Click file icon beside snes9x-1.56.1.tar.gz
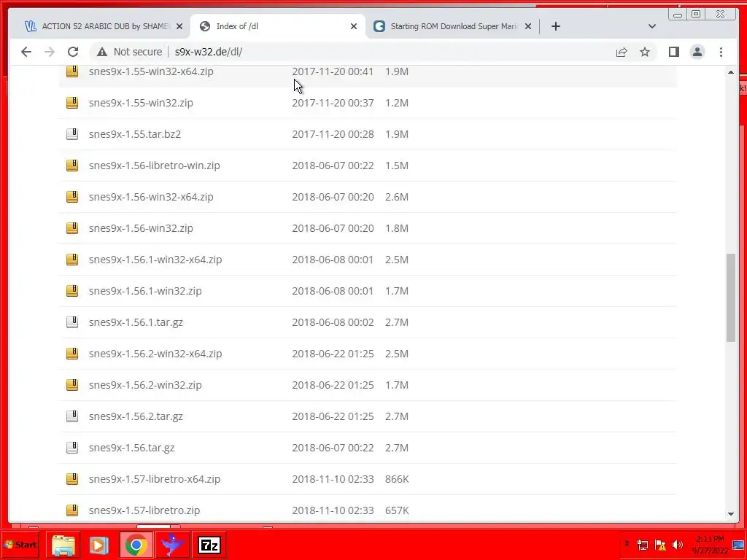The width and height of the screenshot is (747, 560). point(72,322)
